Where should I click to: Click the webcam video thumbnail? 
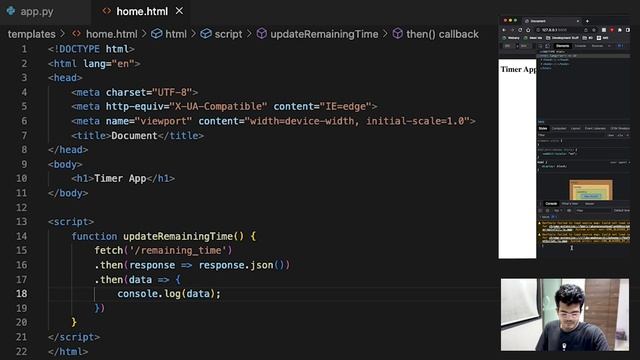pyautogui.click(x=565, y=314)
